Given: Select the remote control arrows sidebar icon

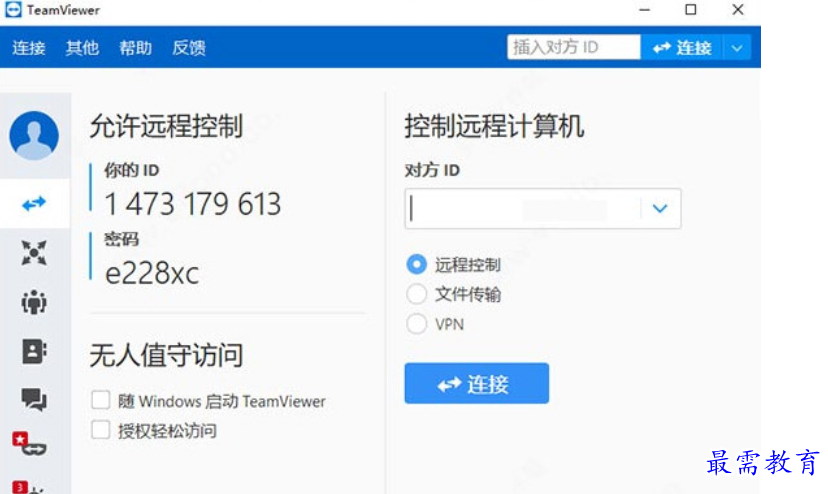Looking at the screenshot, I should click(34, 203).
